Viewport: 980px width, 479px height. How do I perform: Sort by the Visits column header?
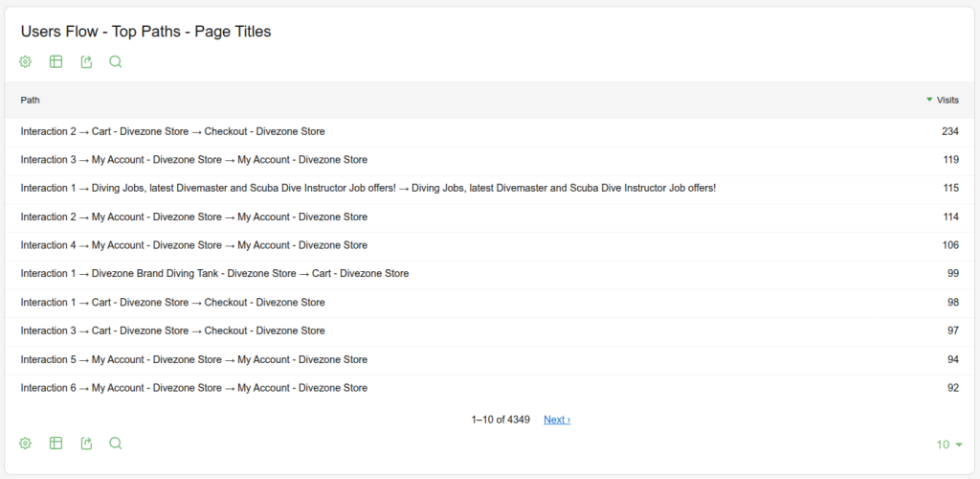(x=943, y=100)
